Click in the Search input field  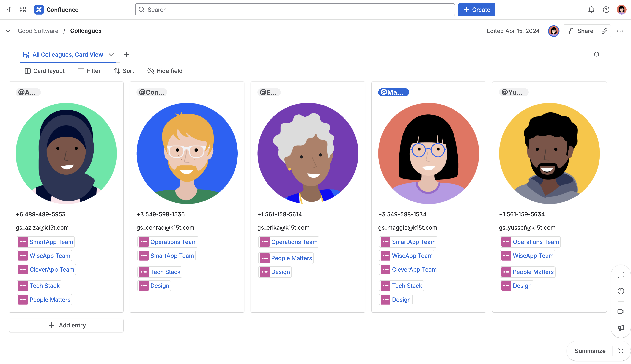click(295, 10)
